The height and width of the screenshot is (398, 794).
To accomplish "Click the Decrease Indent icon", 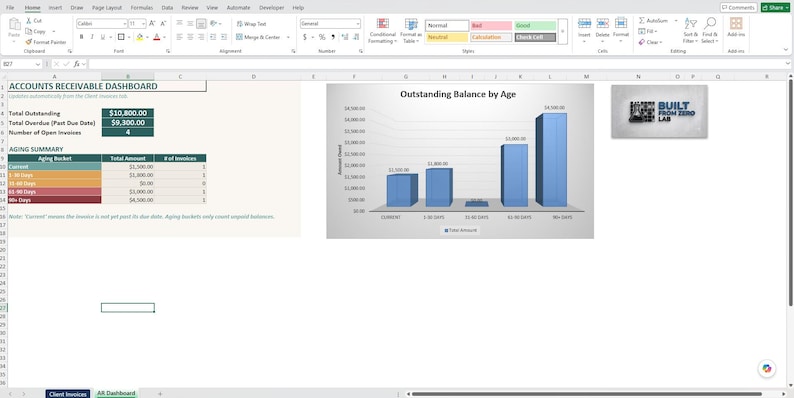I will pyautogui.click(x=213, y=37).
